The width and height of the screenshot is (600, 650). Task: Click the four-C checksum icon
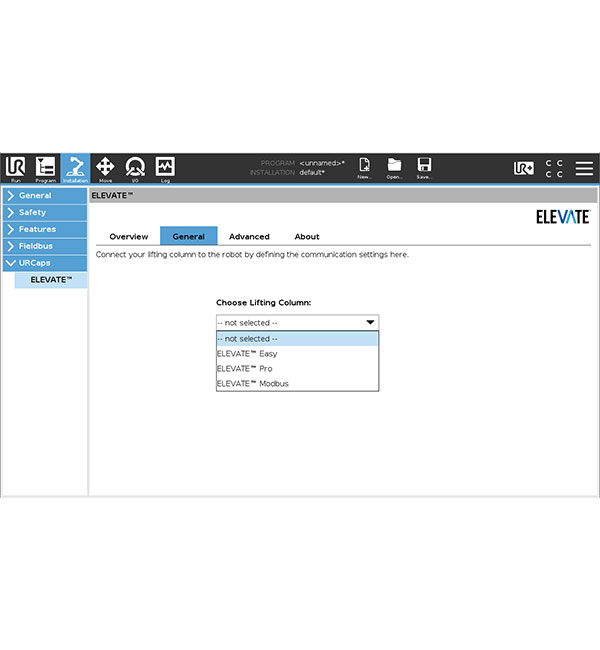[554, 168]
